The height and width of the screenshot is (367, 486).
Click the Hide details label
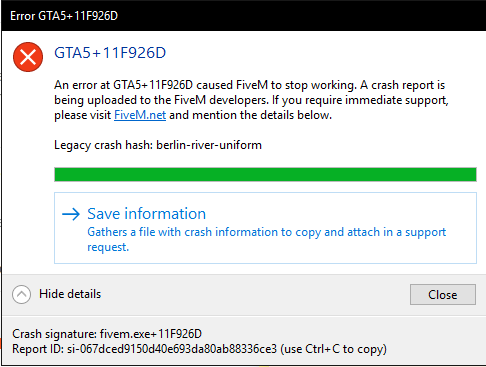pyautogui.click(x=70, y=294)
